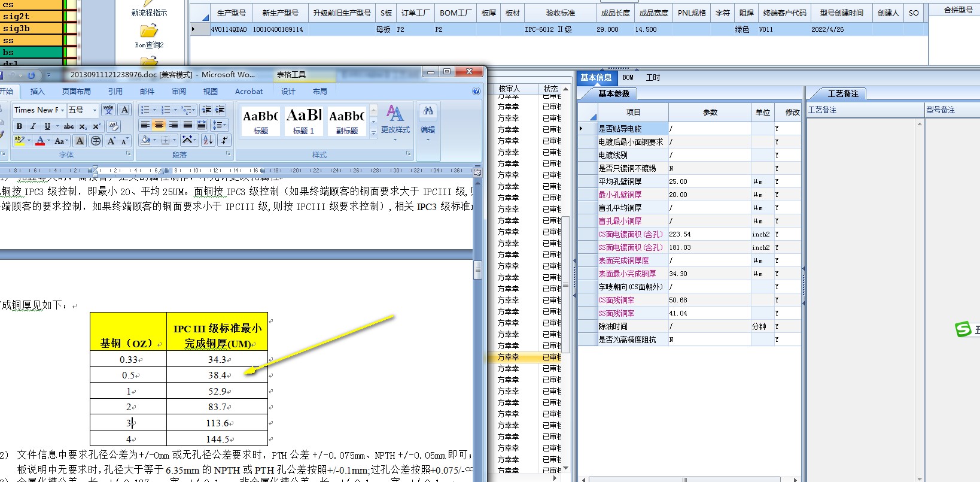Open numbered list dropdown
Viewport: 980px width, 482px height.
coord(175,110)
